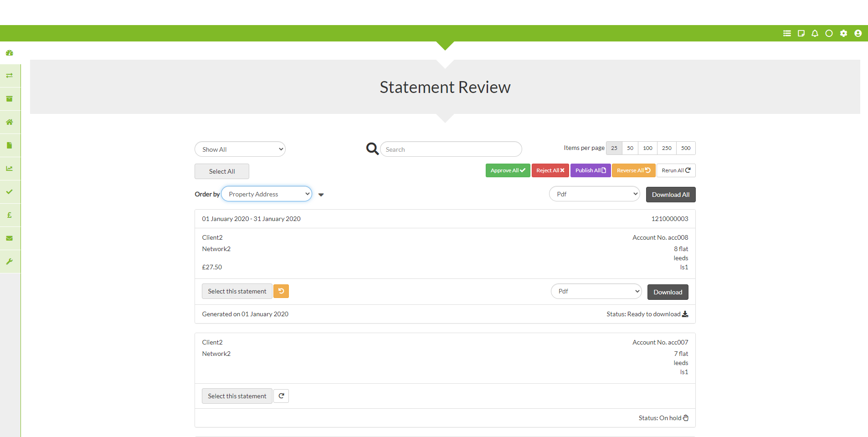Set items per page to 500

[x=686, y=148]
